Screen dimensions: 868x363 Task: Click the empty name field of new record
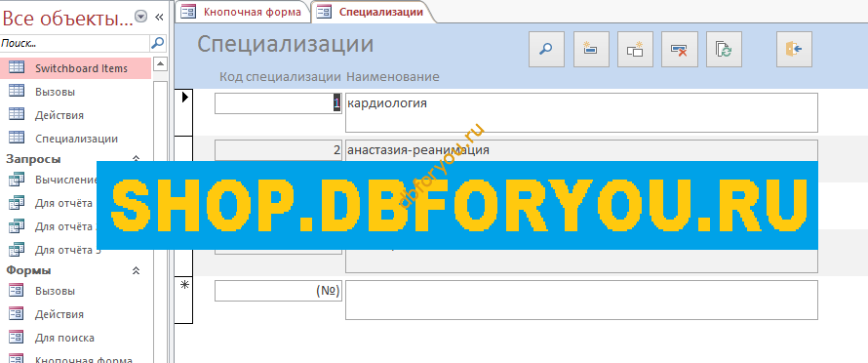pos(581,300)
